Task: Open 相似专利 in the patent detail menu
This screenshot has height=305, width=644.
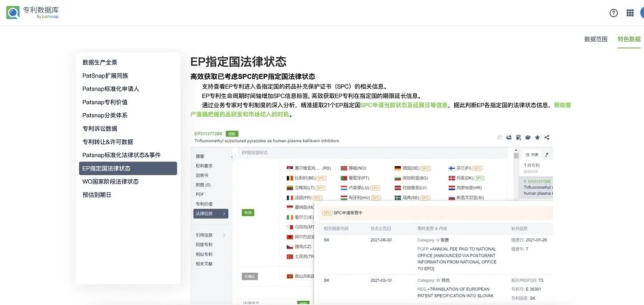Action: point(204,254)
